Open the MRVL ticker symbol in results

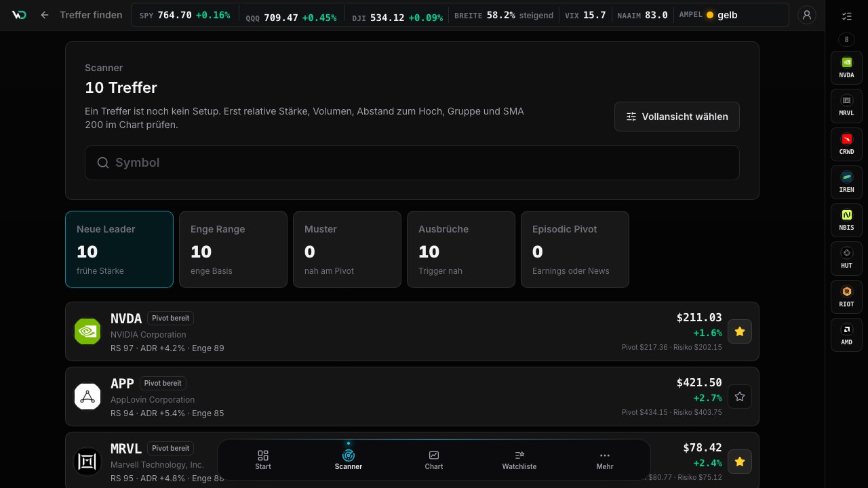pos(126,448)
